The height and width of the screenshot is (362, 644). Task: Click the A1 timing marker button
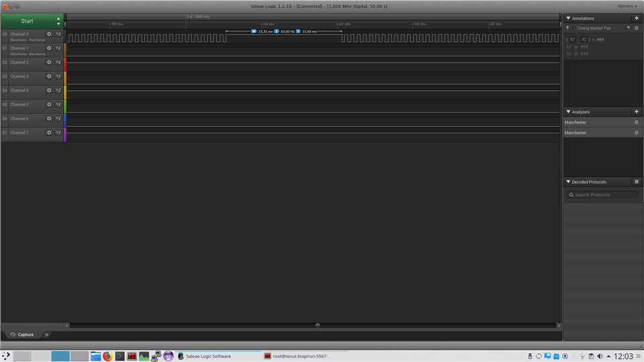click(572, 40)
